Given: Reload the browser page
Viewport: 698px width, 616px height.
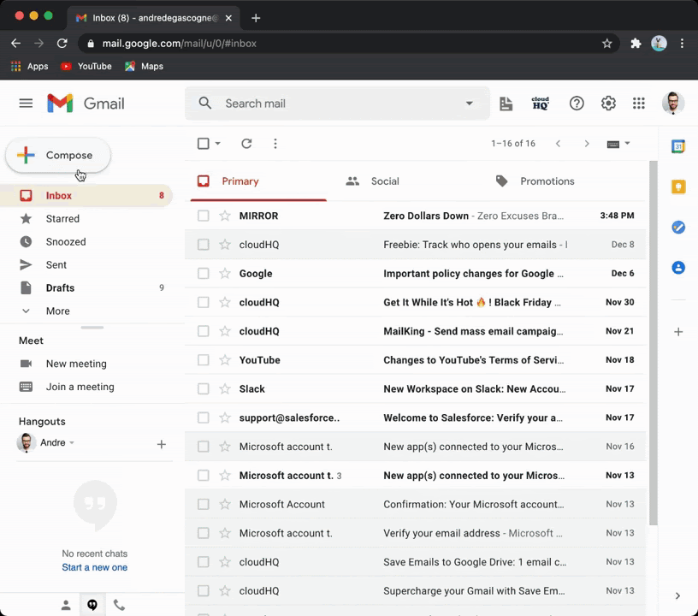Looking at the screenshot, I should (62, 43).
